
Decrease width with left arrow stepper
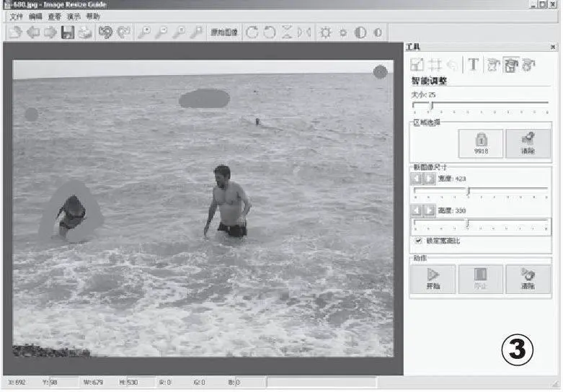[416, 178]
